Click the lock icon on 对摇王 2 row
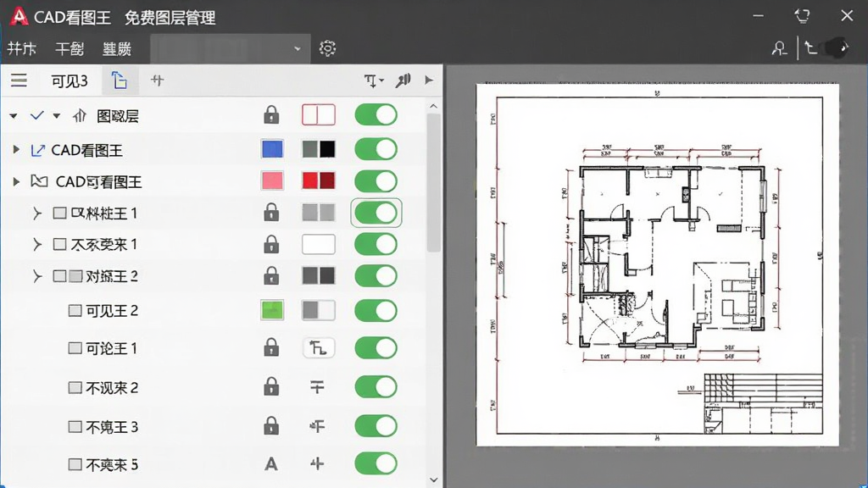The image size is (868, 488). click(x=271, y=275)
